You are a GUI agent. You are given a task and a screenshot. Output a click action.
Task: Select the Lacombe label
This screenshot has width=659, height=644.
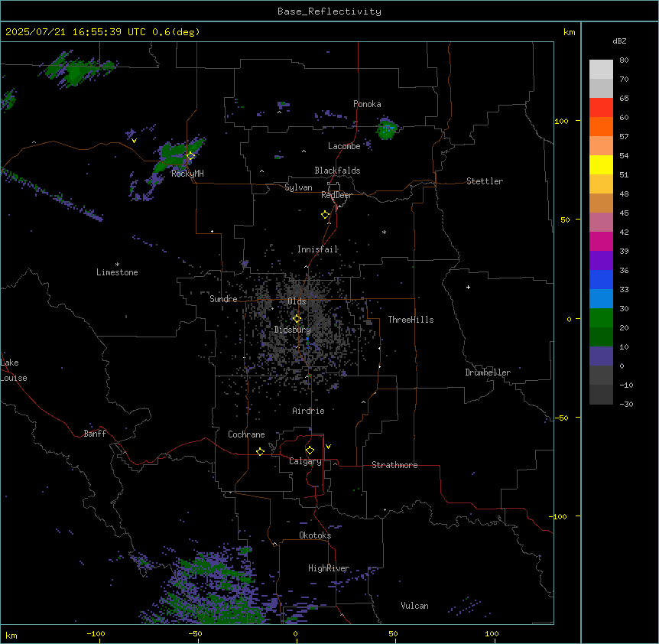coord(344,146)
